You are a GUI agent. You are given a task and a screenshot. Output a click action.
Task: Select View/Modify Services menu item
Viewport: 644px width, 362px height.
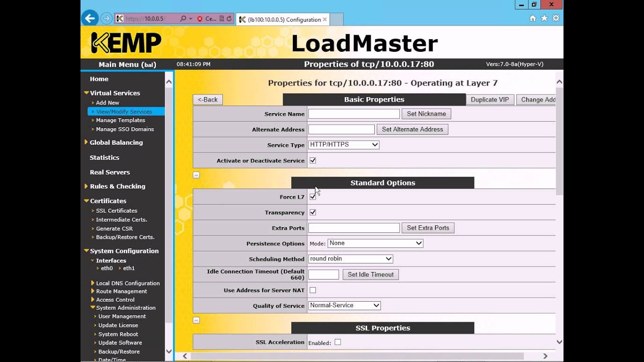click(x=124, y=112)
